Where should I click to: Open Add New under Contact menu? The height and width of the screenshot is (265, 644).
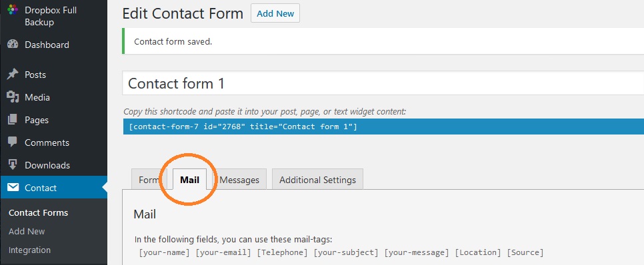(27, 231)
